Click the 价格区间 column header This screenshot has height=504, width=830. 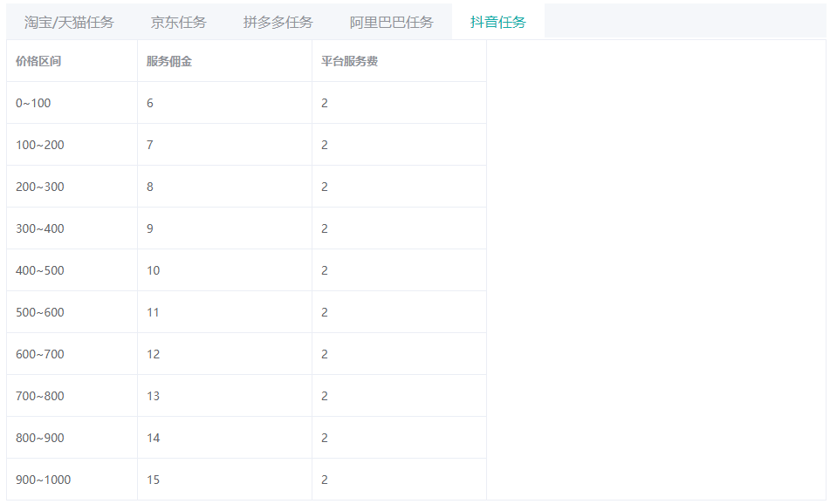pyautogui.click(x=72, y=61)
